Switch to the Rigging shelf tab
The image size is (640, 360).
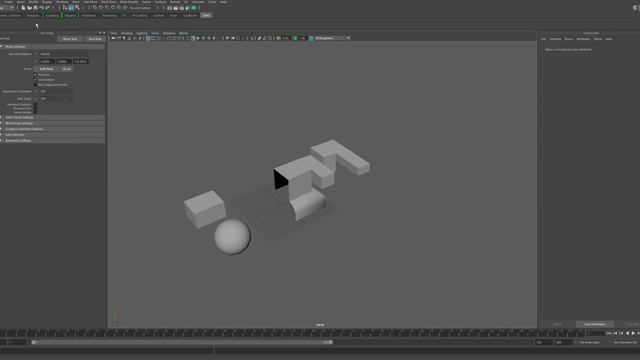pos(70,16)
